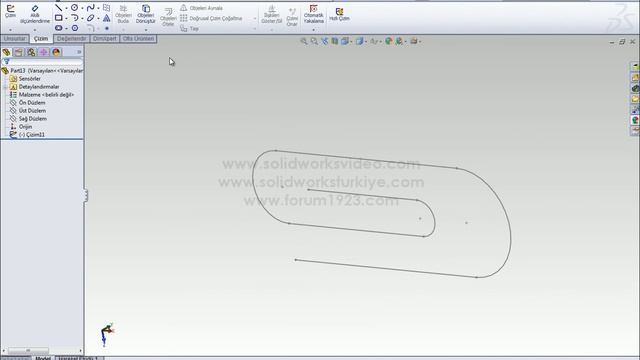
Task: Switch to the Unsurlar tab
Action: [x=15, y=39]
